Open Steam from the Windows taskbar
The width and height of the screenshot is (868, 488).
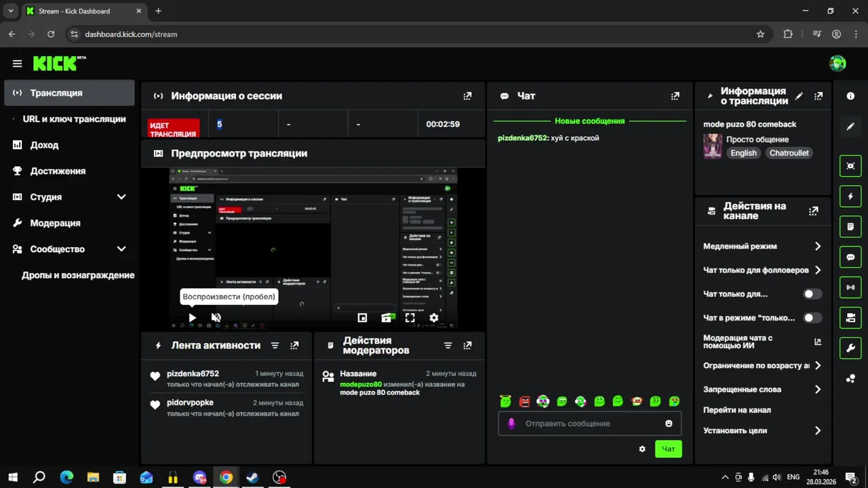click(252, 477)
